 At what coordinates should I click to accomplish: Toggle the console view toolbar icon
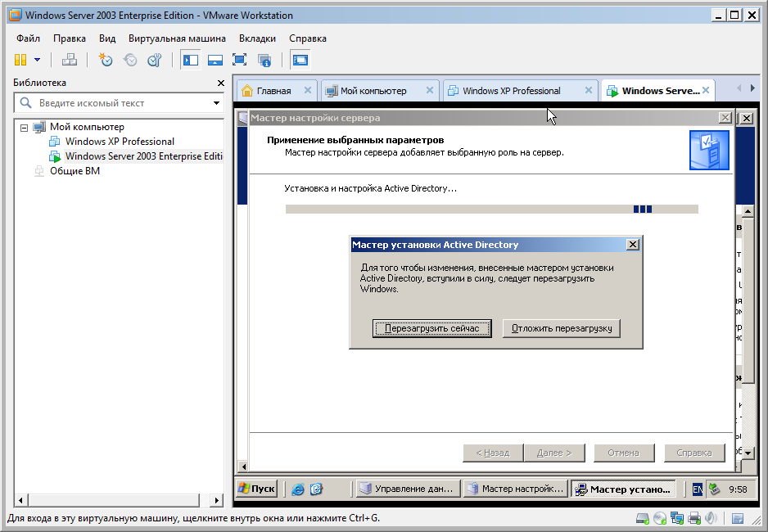tap(300, 60)
